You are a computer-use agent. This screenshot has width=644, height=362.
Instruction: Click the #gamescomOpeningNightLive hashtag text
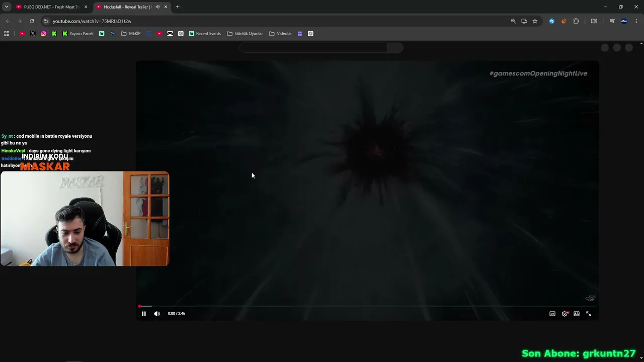(x=538, y=73)
